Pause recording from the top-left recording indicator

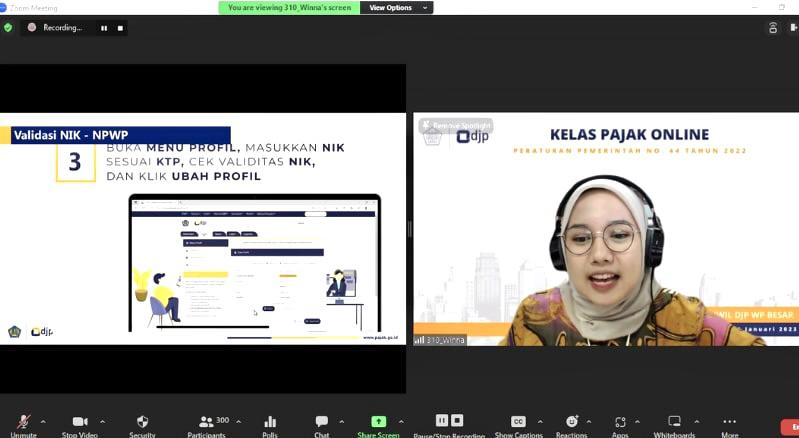pos(103,28)
